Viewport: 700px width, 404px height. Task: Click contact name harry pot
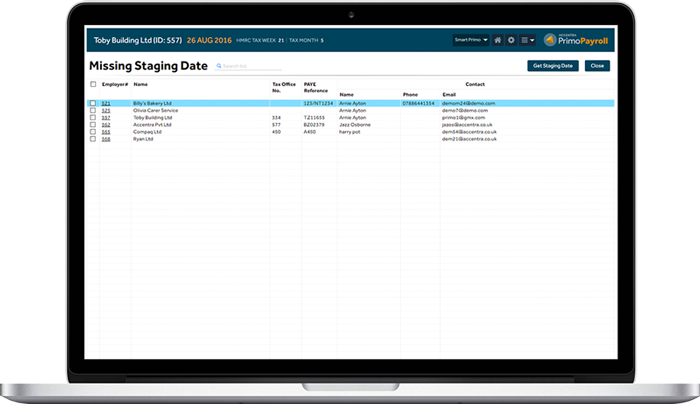click(x=350, y=132)
